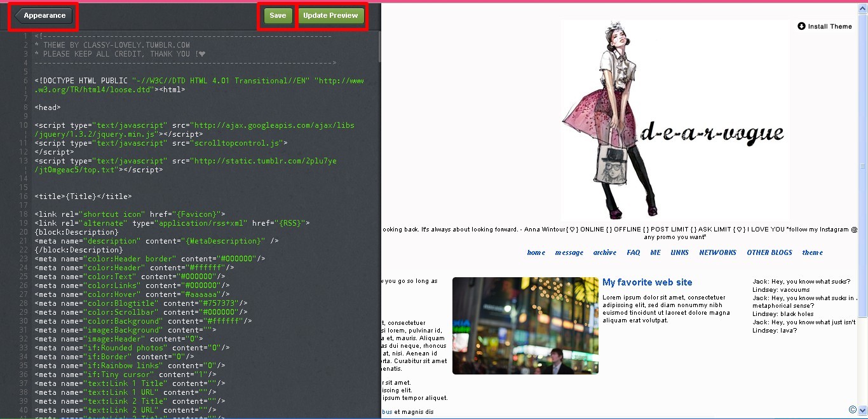Click the 'text:Link 1 Title' meta line
The width and height of the screenshot is (868, 419).
[130, 383]
